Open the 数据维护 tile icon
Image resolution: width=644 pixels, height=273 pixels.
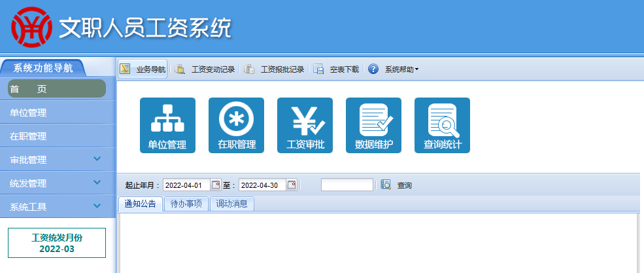373,125
